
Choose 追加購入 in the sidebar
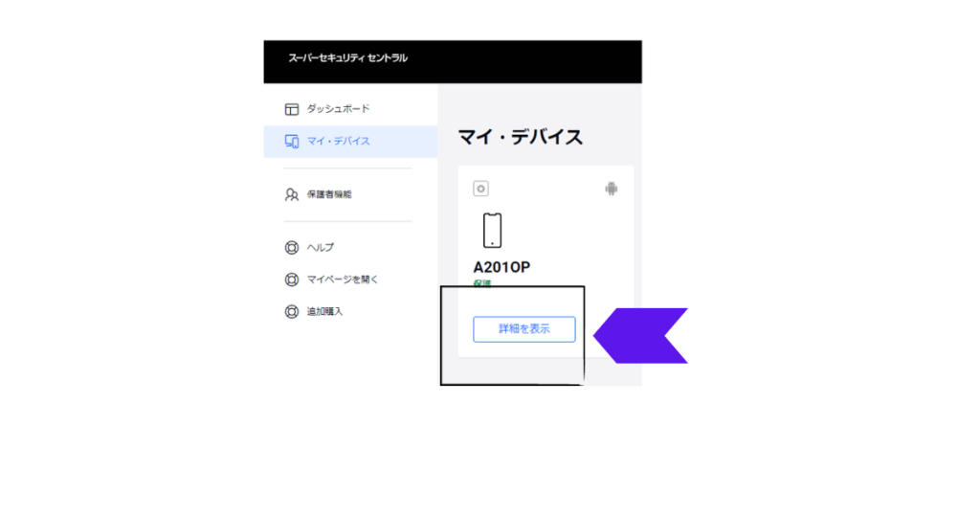pos(324,311)
